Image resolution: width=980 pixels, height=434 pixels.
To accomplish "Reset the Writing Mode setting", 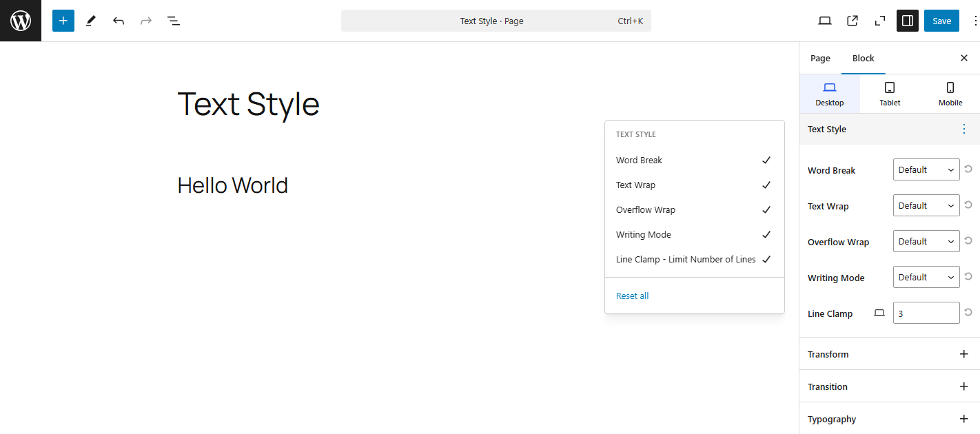I will [968, 276].
